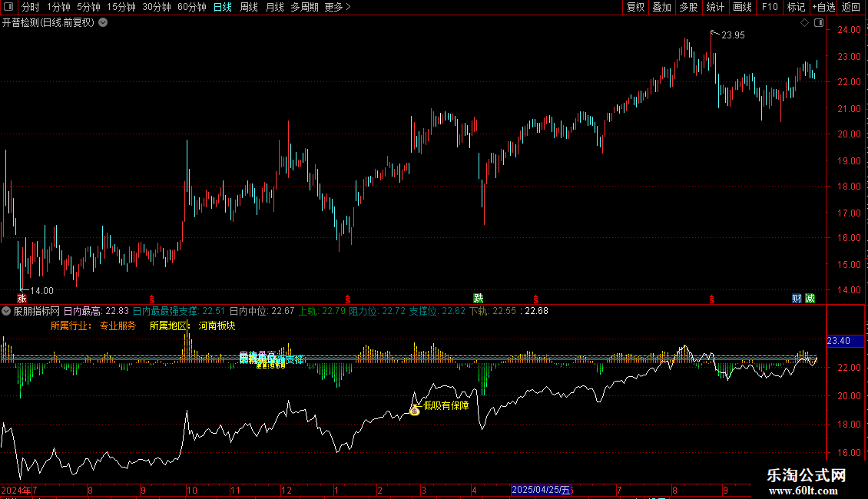Image resolution: width=868 pixels, height=499 pixels.
Task: Open the 多周期 multi-period view
Action: pyautogui.click(x=304, y=7)
